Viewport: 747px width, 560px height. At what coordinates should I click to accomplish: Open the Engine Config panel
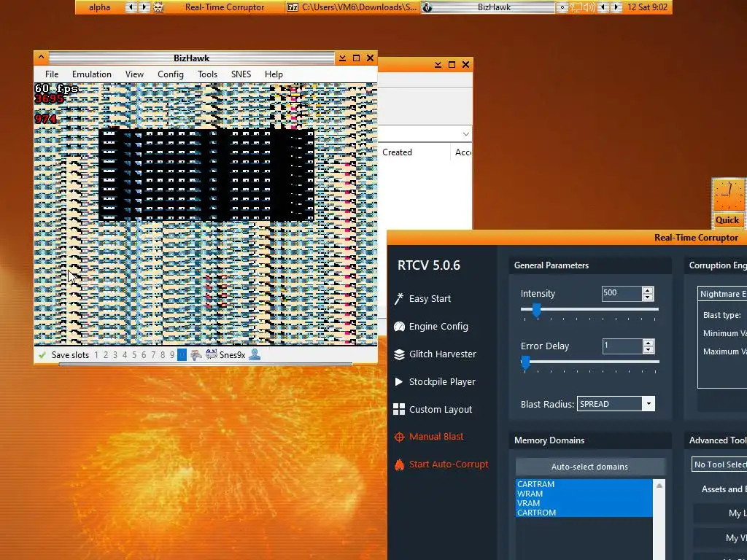click(431, 326)
